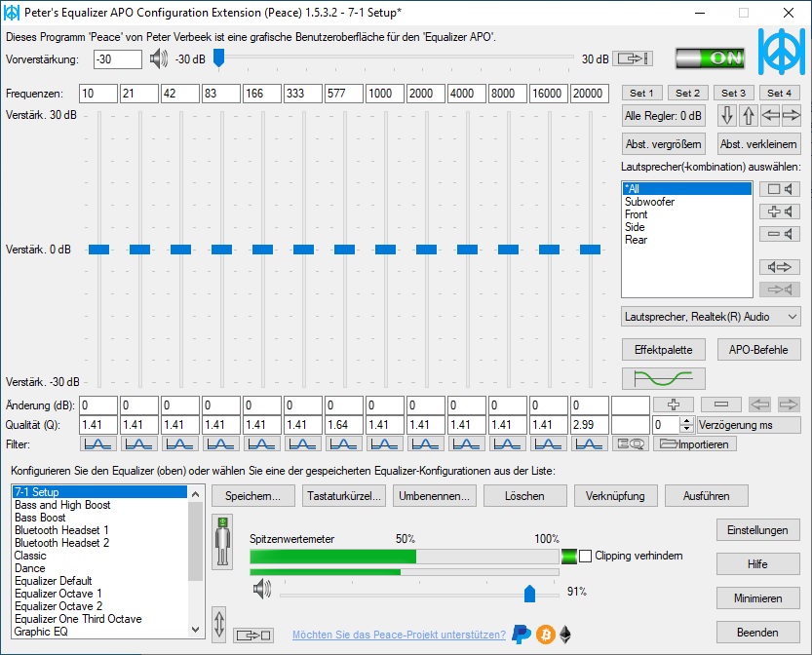Screen dimensions: 812x655
Task: Click the PayPal donate icon
Action: click(x=522, y=635)
